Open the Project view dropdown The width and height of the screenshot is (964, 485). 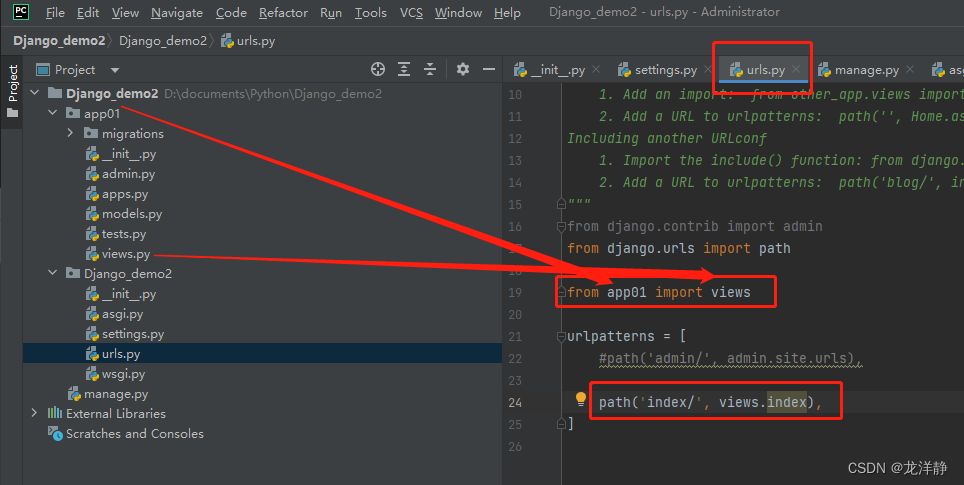point(114,70)
